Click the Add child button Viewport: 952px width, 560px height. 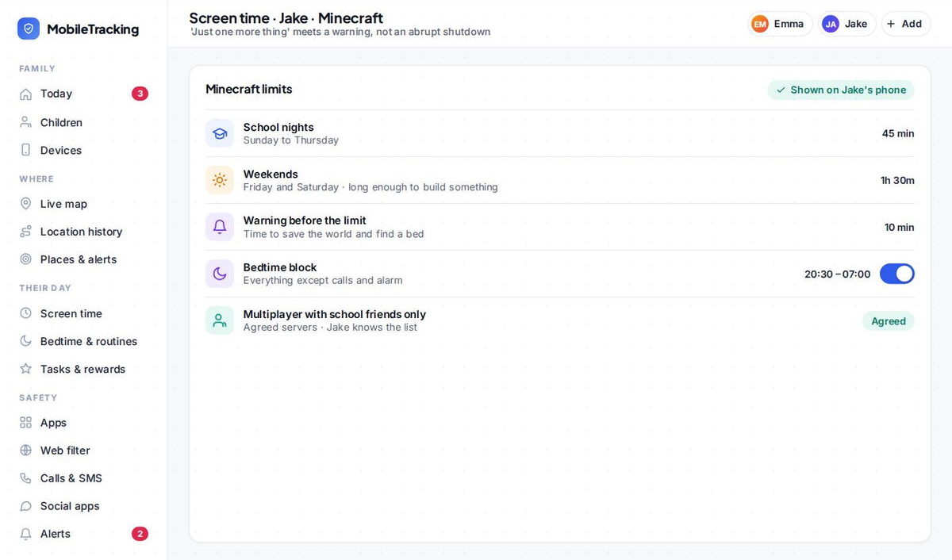tap(905, 24)
